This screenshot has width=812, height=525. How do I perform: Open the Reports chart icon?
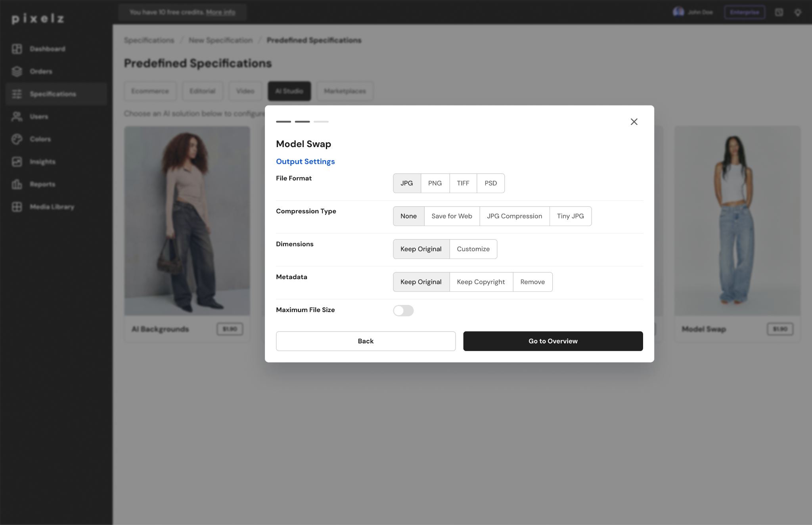[x=17, y=184]
